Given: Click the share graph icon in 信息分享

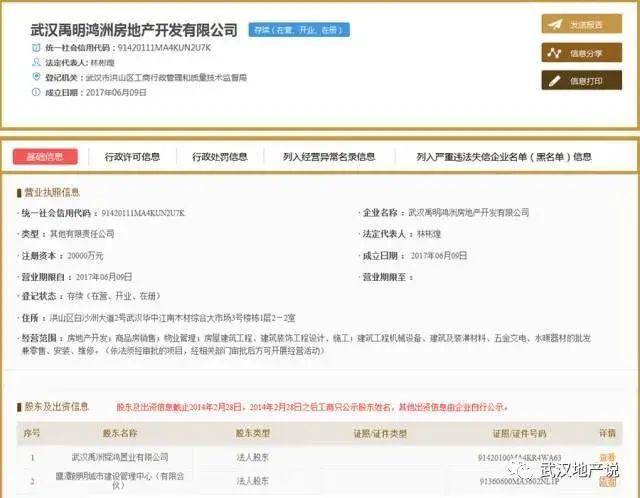Looking at the screenshot, I should [554, 53].
